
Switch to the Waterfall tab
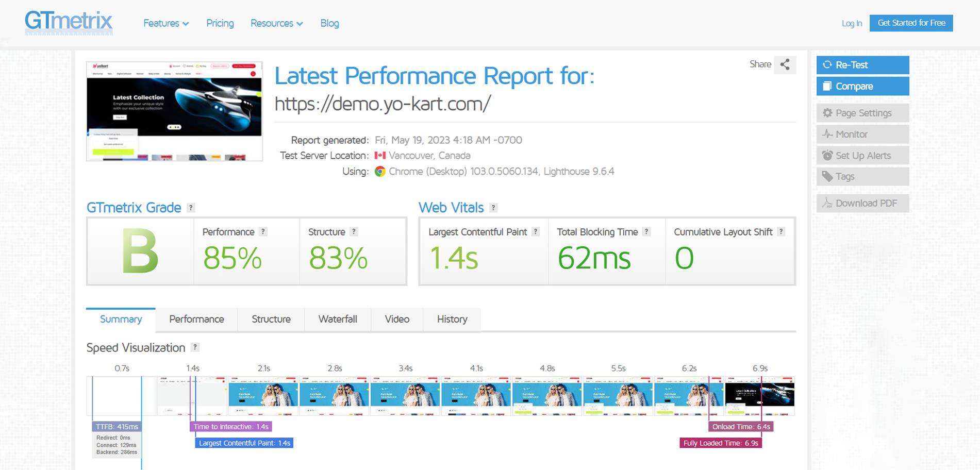click(338, 320)
